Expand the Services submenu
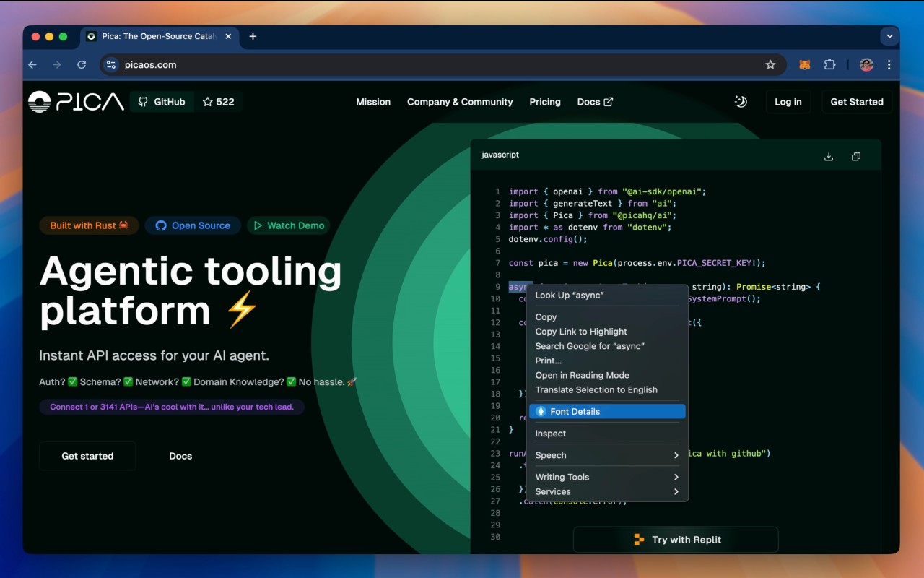 607,491
